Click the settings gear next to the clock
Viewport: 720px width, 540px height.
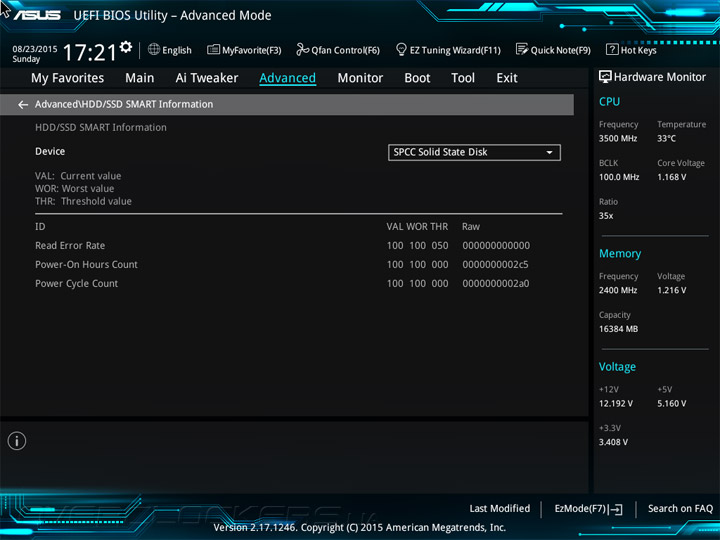126,47
